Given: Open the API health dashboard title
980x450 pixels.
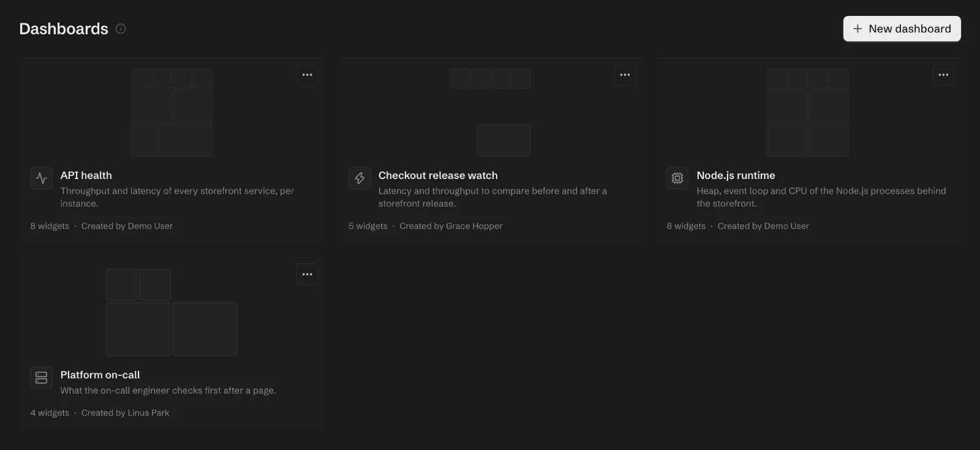Looking at the screenshot, I should [x=86, y=175].
